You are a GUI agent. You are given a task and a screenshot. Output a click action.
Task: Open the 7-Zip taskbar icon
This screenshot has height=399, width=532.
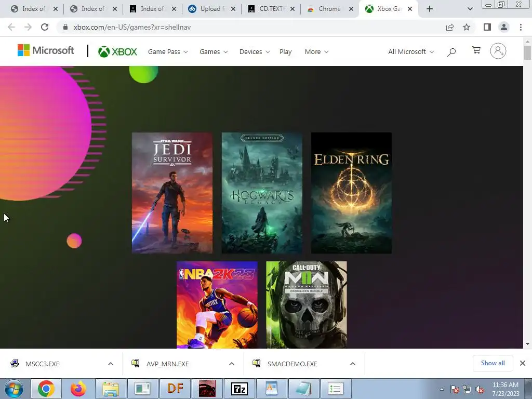point(240,389)
